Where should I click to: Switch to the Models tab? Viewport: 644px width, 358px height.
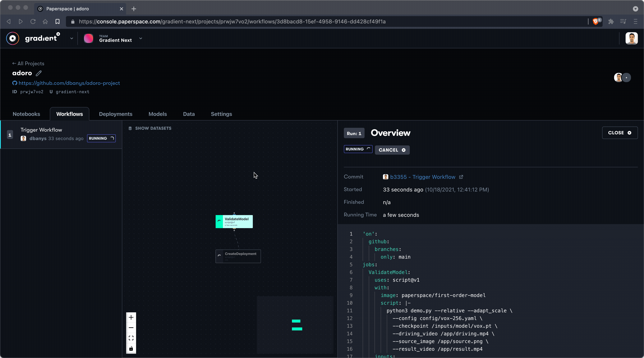click(158, 114)
